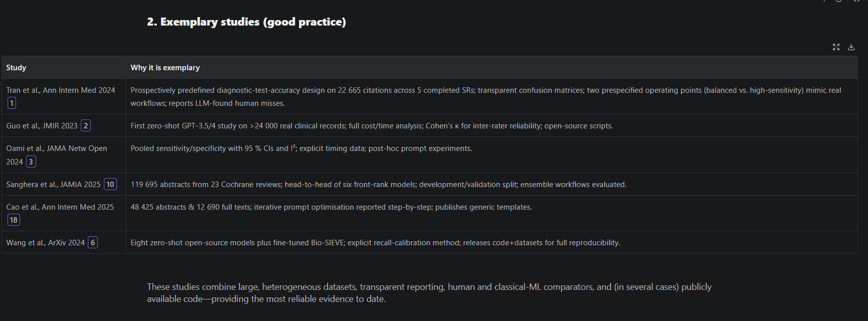Click the summary paragraph starting "These studies combine"
The image size is (868, 321).
[429, 293]
